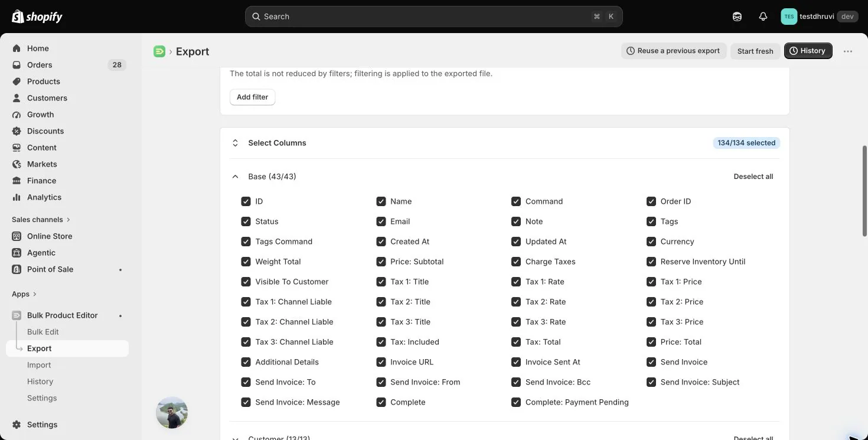Click the Discounts icon in sidebar
The height and width of the screenshot is (440, 868).
(17, 131)
